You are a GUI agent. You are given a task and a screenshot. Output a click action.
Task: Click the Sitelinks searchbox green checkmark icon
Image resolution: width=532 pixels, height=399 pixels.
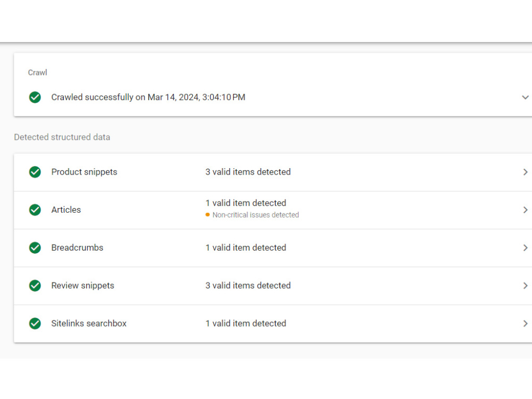tap(35, 323)
